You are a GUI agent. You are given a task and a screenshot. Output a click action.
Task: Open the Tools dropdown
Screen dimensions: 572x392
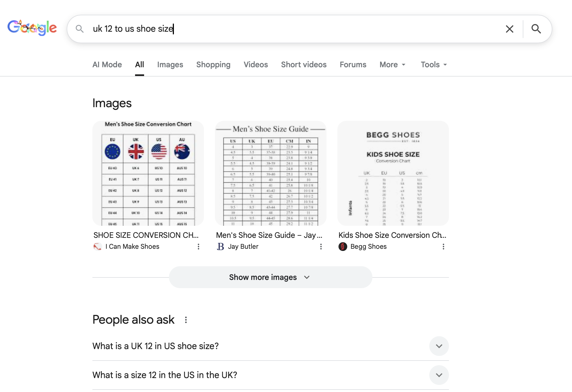[434, 65]
